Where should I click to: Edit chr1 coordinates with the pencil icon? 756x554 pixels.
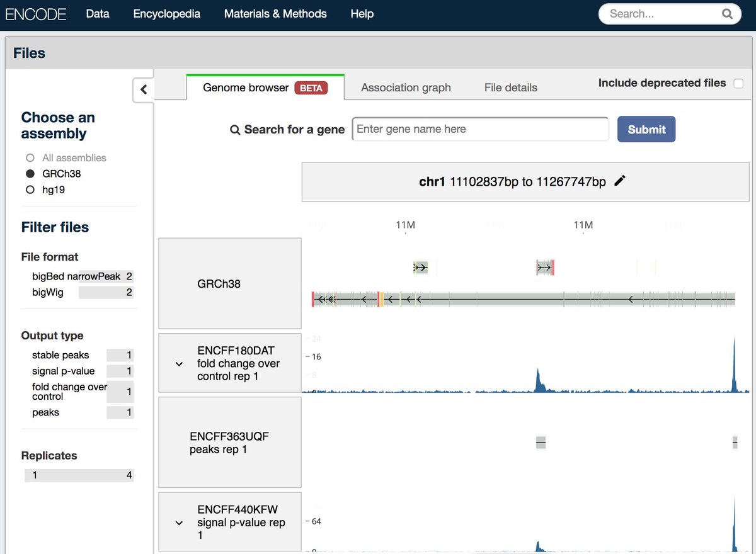[620, 181]
